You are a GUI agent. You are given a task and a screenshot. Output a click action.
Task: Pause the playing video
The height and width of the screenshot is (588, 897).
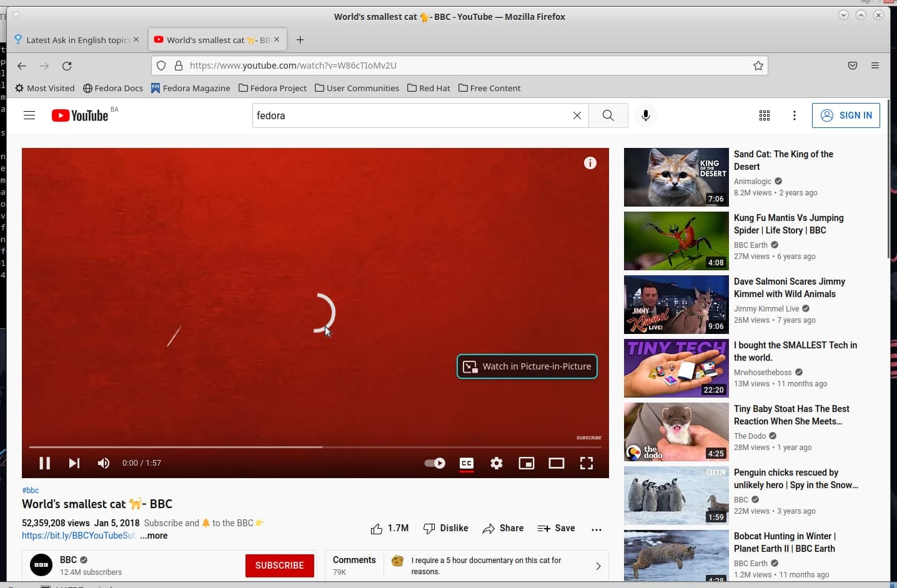(x=44, y=463)
